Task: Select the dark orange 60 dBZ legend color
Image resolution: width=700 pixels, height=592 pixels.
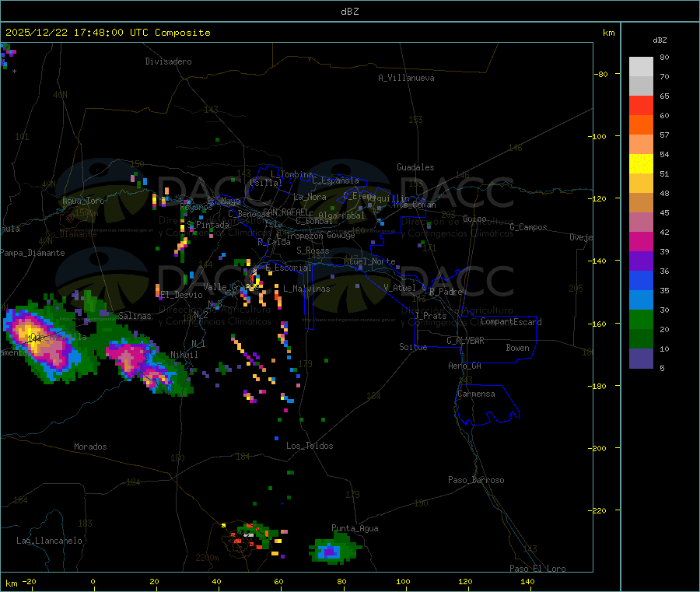Action: [641, 124]
